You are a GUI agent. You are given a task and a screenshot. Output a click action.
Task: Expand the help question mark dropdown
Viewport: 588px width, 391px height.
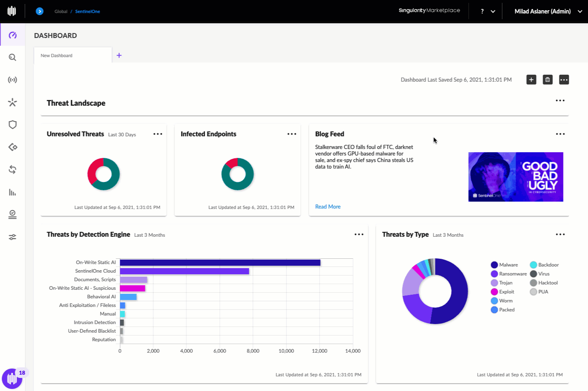487,11
